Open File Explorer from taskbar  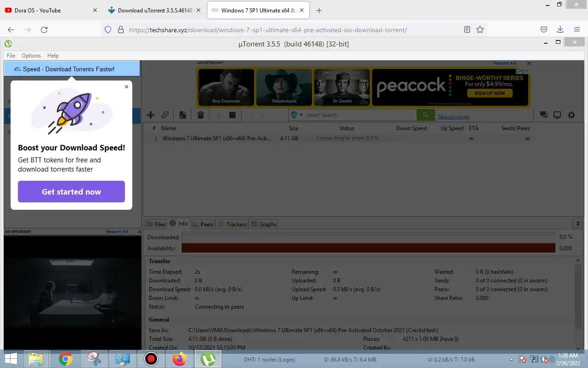(36, 359)
